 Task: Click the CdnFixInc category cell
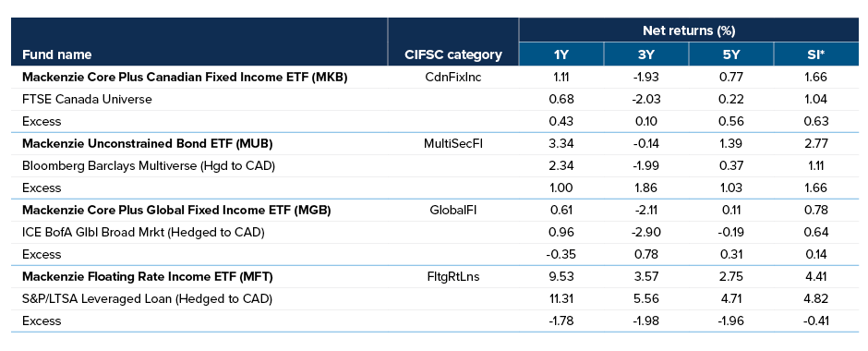(453, 78)
